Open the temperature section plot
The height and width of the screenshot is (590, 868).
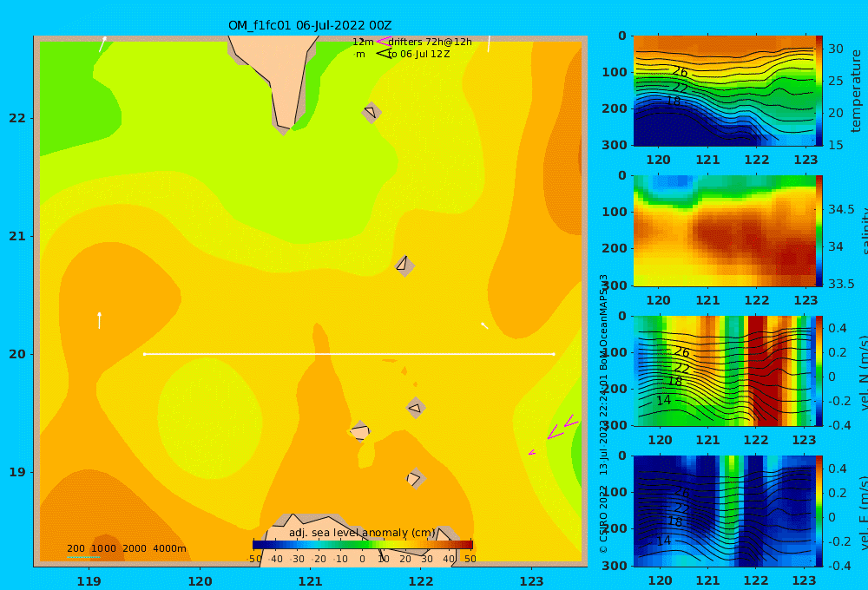pos(724,91)
